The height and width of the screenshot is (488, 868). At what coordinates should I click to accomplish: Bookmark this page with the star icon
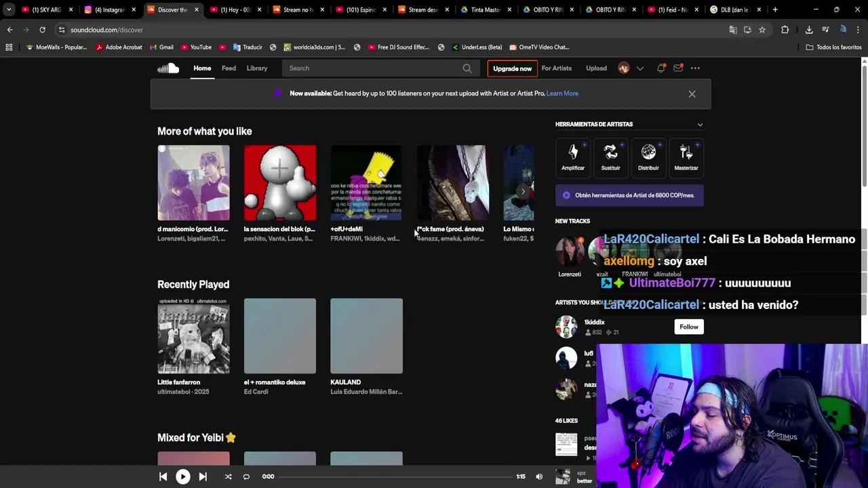coord(762,30)
